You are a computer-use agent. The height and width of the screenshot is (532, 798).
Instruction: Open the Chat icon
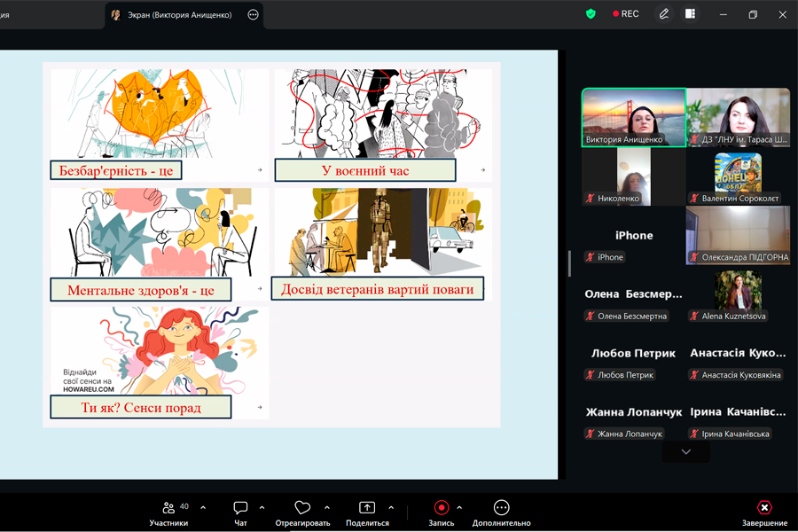[x=240, y=507]
